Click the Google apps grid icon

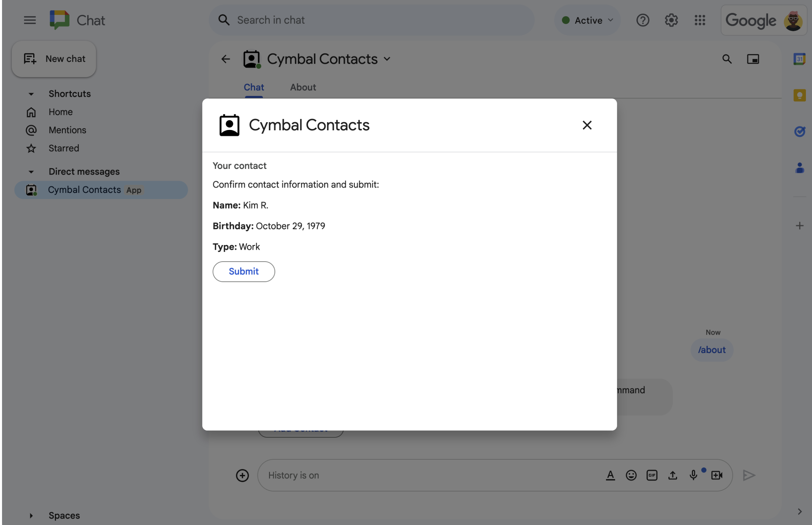click(x=700, y=20)
